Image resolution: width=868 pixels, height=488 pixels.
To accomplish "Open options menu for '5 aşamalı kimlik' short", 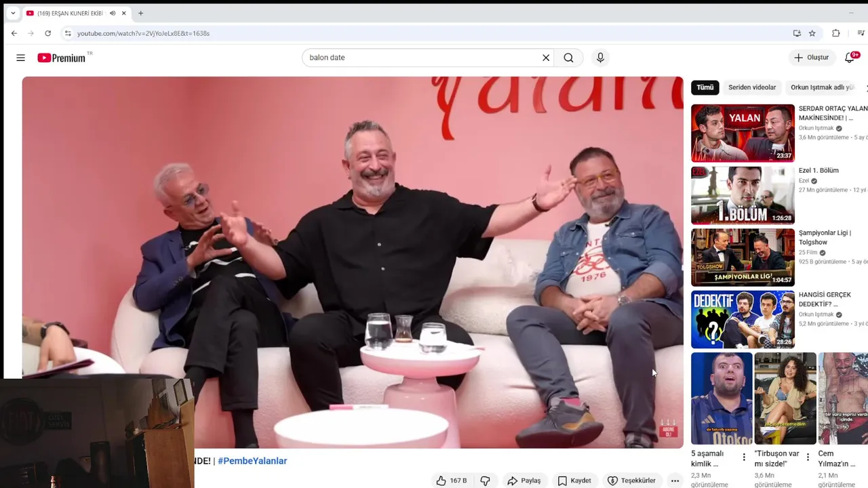I will coord(744,457).
